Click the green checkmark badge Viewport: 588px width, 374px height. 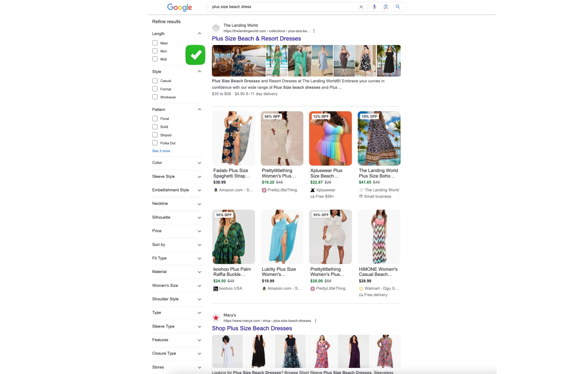195,55
